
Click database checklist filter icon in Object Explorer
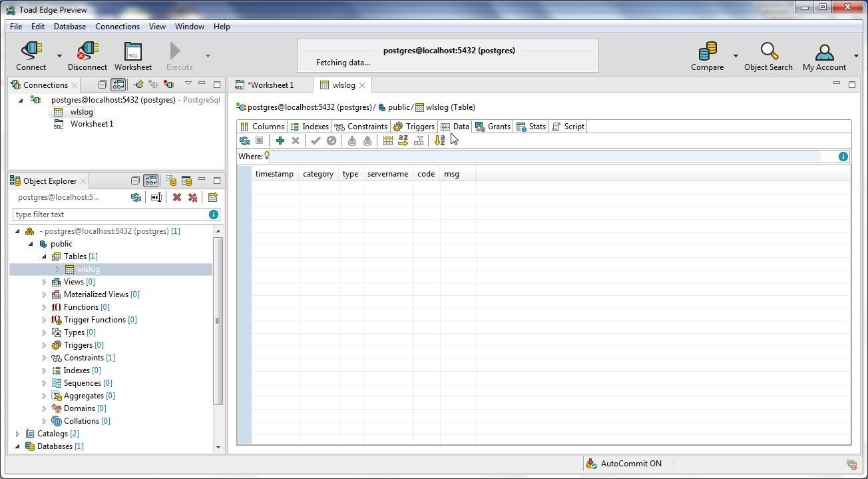(171, 181)
